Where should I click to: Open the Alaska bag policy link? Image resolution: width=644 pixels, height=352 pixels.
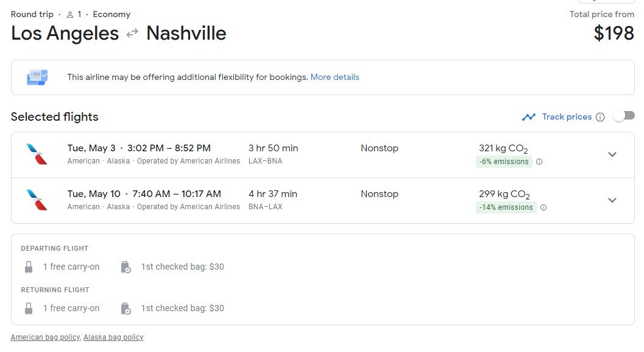113,337
